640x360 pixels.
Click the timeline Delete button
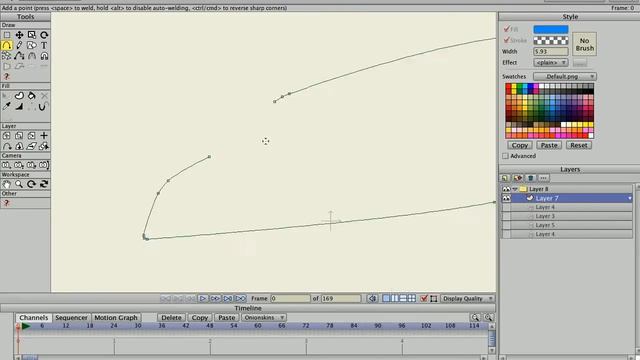click(x=171, y=317)
